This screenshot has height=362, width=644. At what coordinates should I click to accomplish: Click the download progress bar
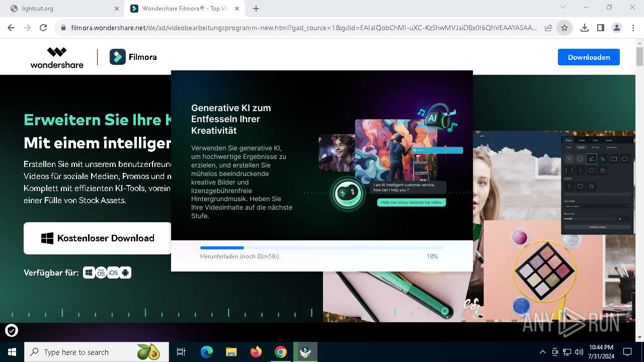point(322,248)
